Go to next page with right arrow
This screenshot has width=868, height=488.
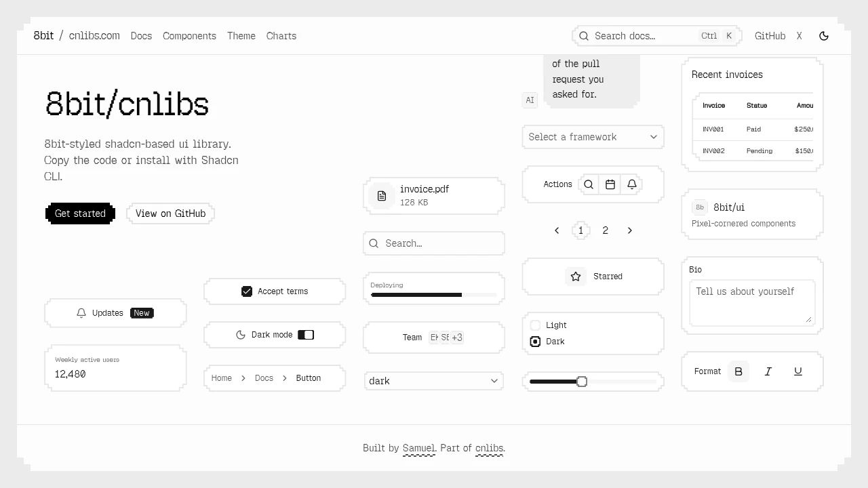tap(630, 230)
